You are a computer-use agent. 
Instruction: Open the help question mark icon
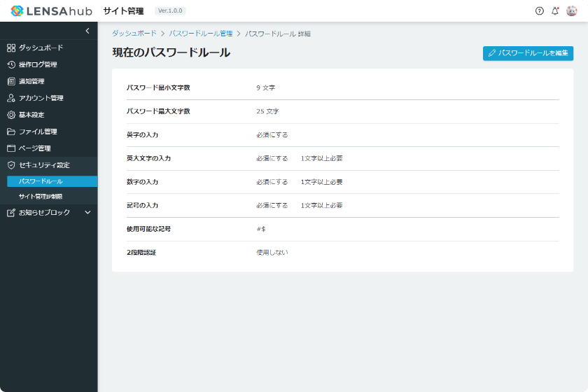(539, 11)
